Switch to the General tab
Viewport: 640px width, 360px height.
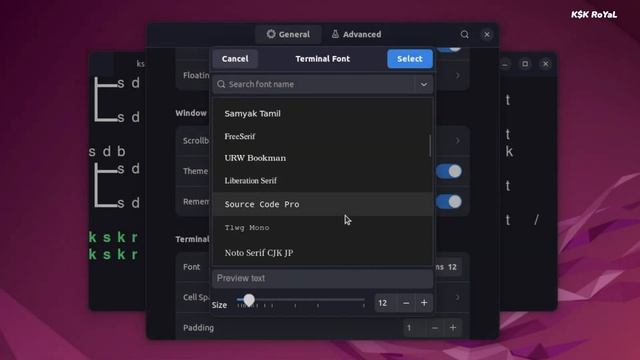tap(288, 34)
